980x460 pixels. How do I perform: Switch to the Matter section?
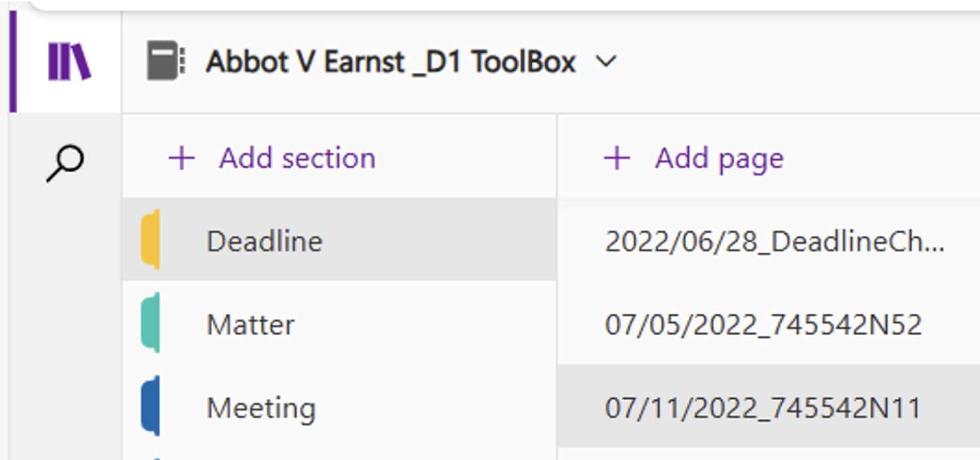tap(251, 324)
